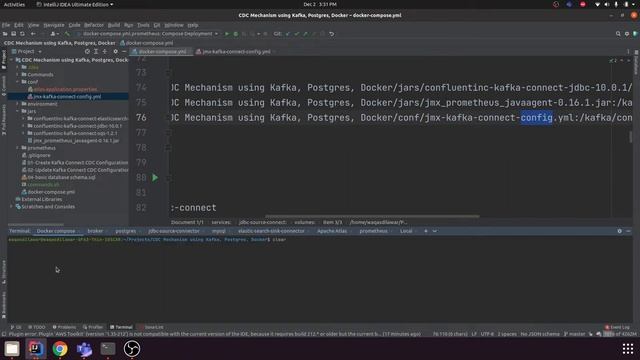This screenshot has width=640, height=360.
Task: Expand confluentinc-kafka-connect-jdbc folder
Action: coord(24,126)
